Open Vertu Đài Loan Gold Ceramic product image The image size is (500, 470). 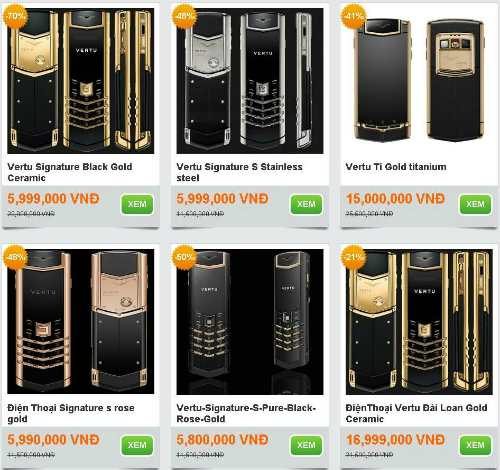coord(419,322)
